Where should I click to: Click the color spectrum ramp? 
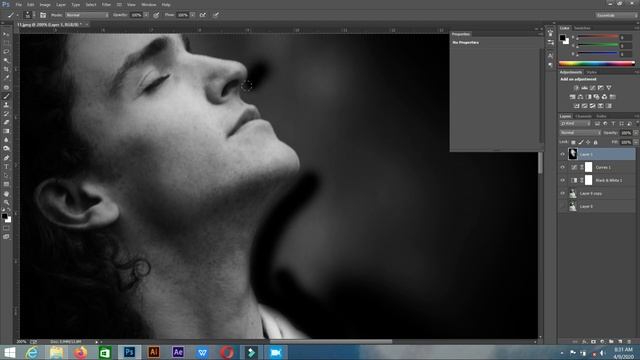597,64
